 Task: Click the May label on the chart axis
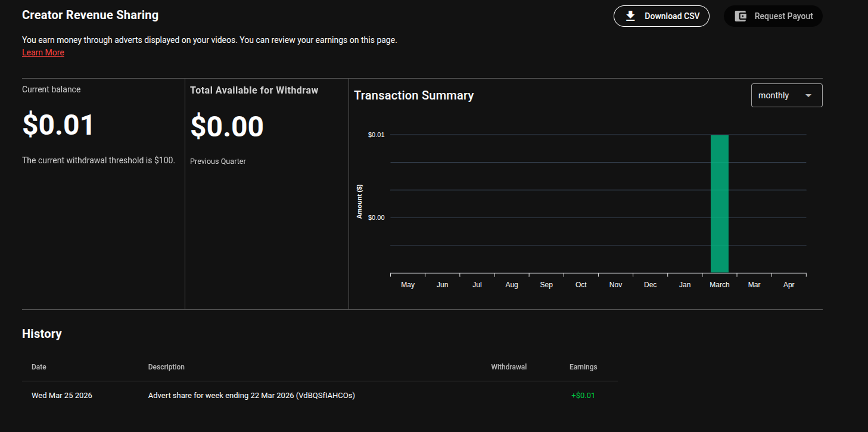407,285
